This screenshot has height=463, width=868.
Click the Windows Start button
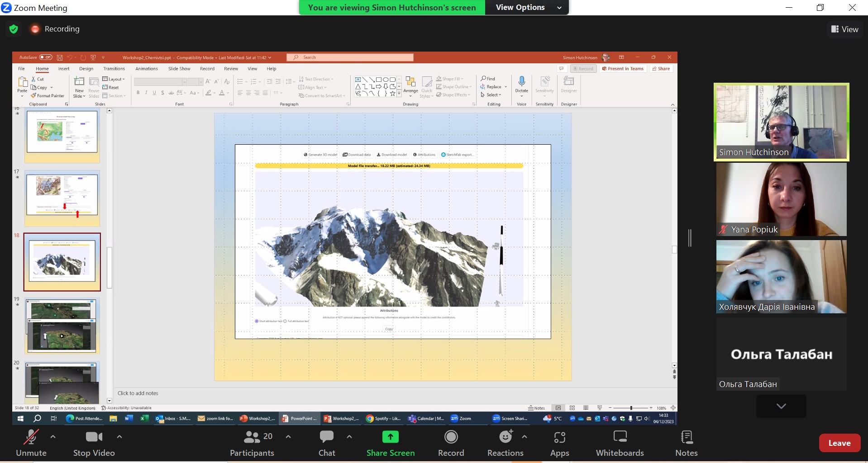tap(20, 419)
